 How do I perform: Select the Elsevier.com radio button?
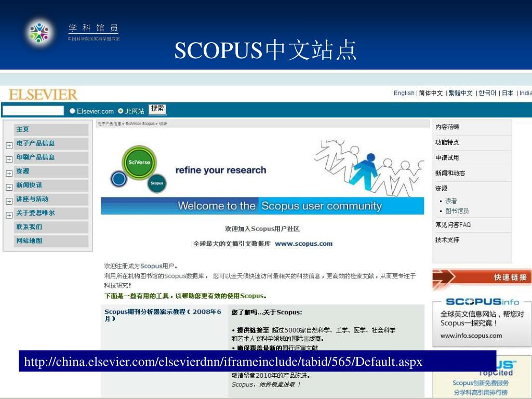[x=72, y=111]
